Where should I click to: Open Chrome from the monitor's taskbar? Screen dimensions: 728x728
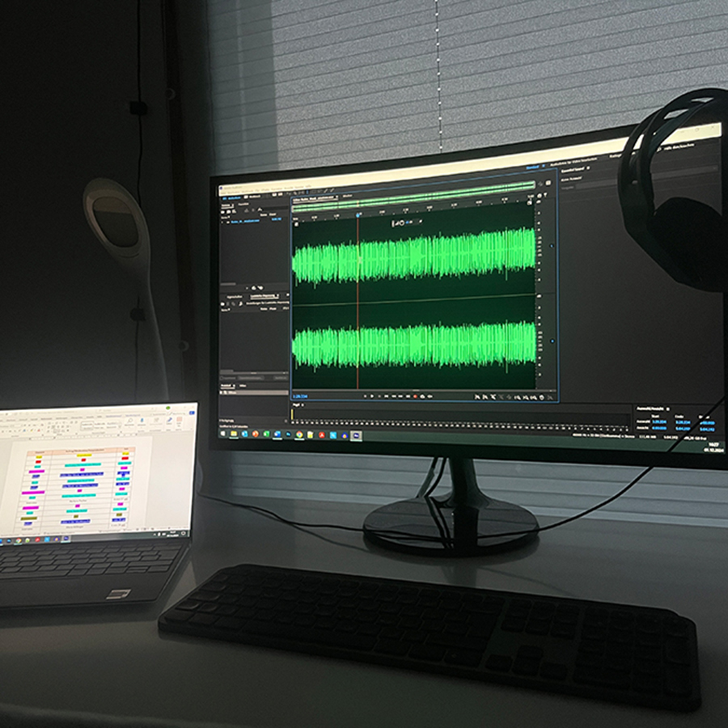point(299,434)
